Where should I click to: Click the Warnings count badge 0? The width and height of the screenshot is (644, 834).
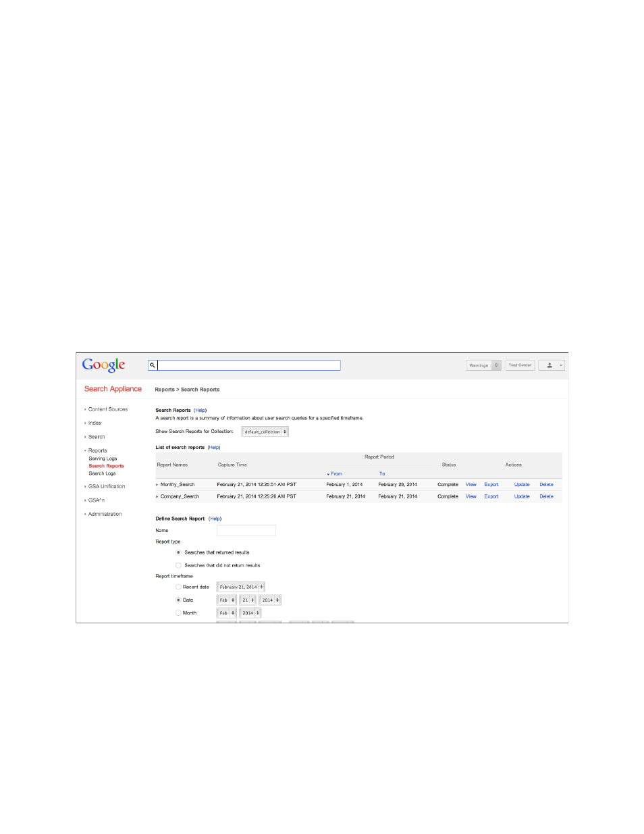point(496,365)
